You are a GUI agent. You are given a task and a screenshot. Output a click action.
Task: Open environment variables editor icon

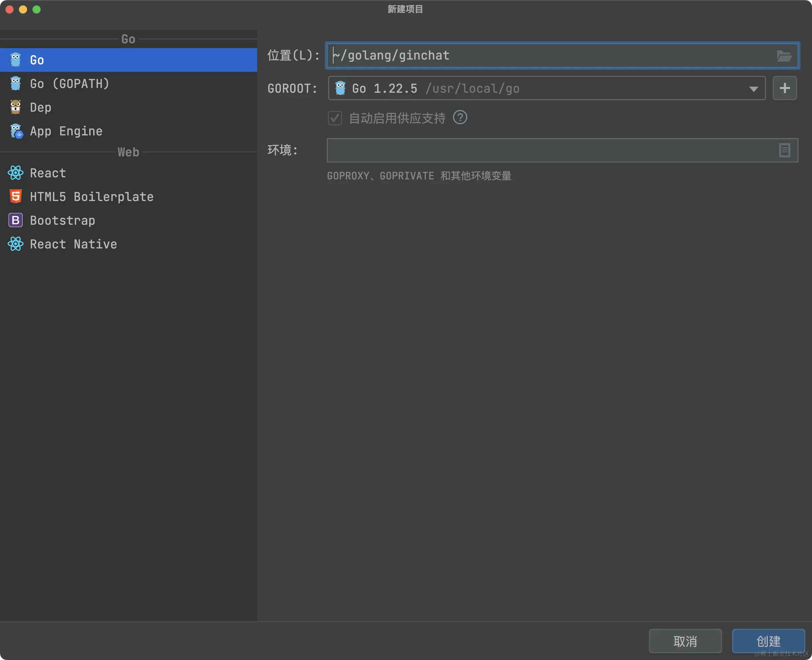pyautogui.click(x=784, y=150)
